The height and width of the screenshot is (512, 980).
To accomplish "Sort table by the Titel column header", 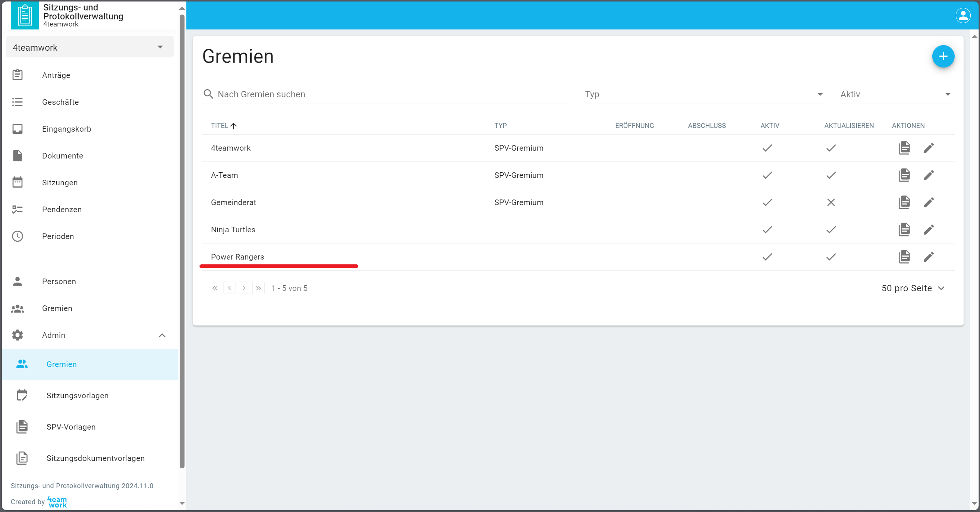I will (220, 126).
